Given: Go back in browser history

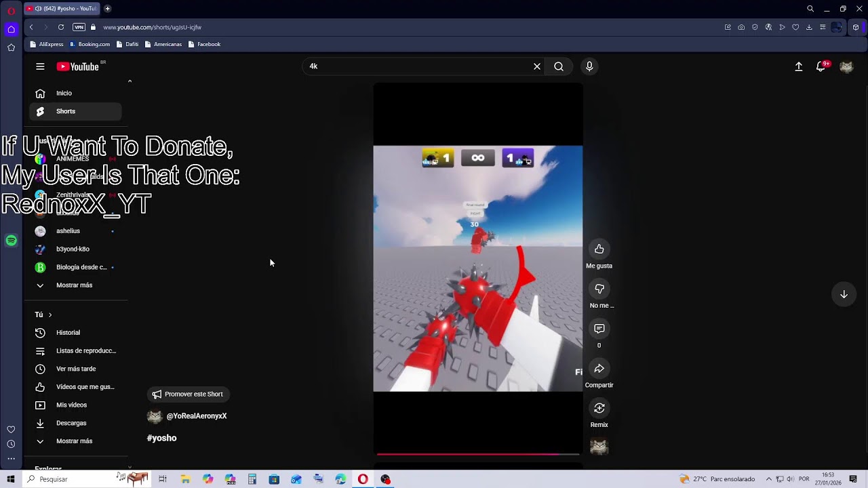Looking at the screenshot, I should coord(31,27).
